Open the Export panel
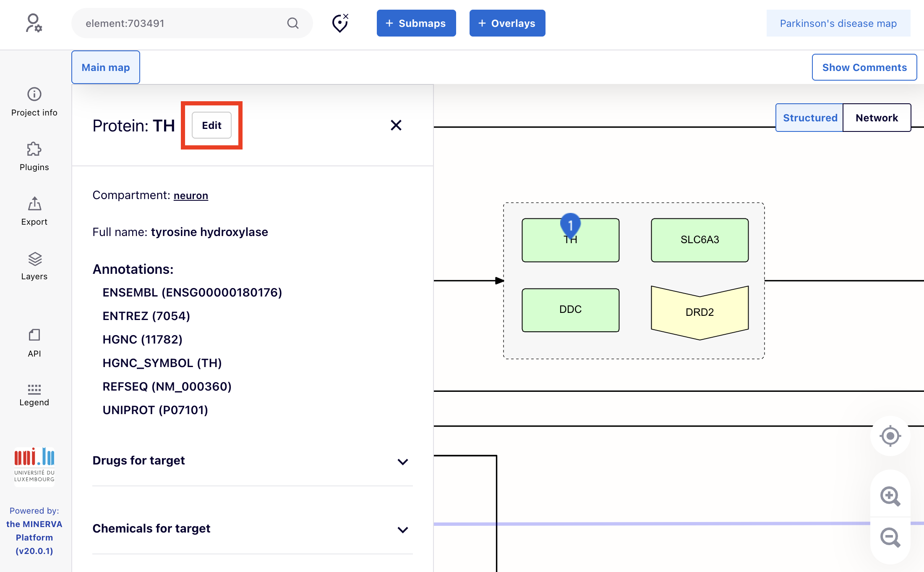Image resolution: width=924 pixels, height=572 pixels. [34, 211]
